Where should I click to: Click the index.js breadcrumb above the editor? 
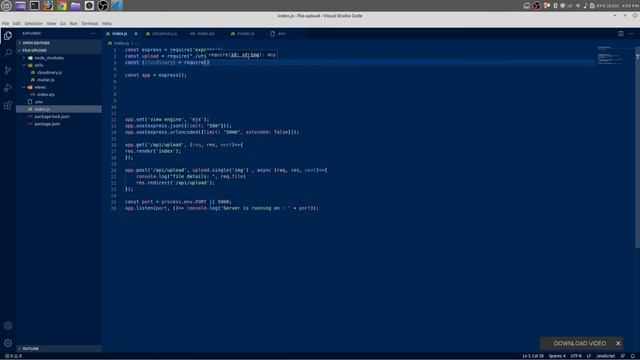121,43
